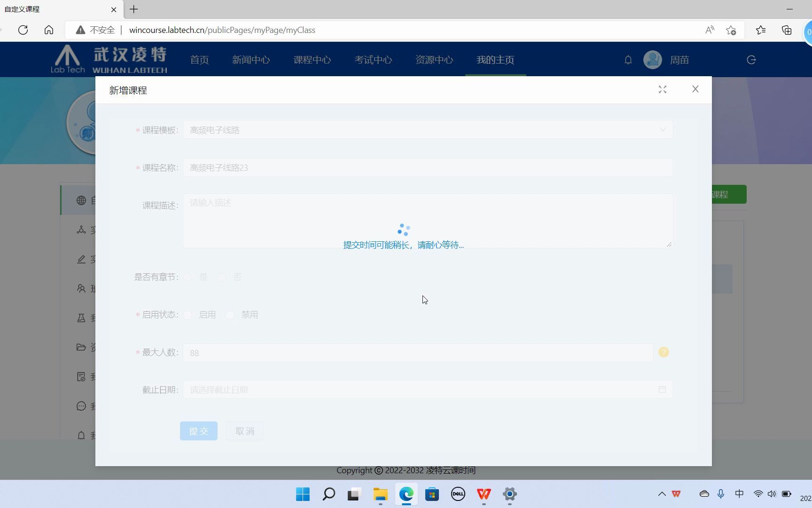Click the chat bubble icon in left sidebar
This screenshot has height=508, width=812.
click(x=81, y=406)
